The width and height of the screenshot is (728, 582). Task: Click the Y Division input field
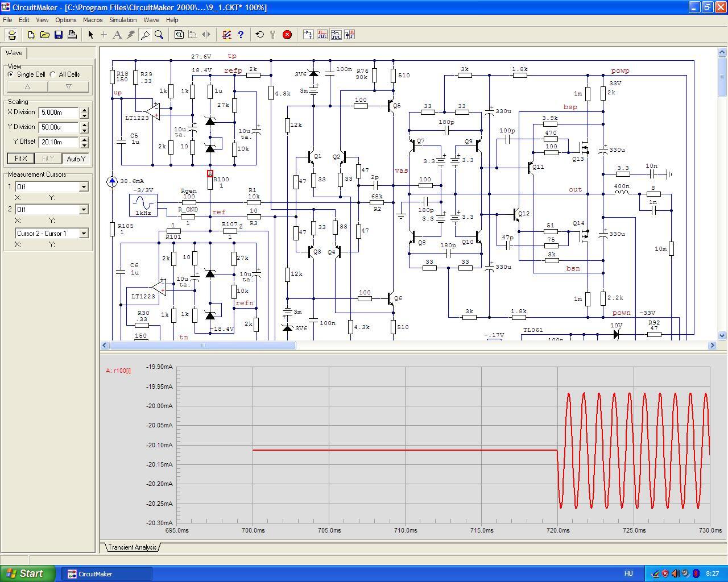click(x=59, y=127)
